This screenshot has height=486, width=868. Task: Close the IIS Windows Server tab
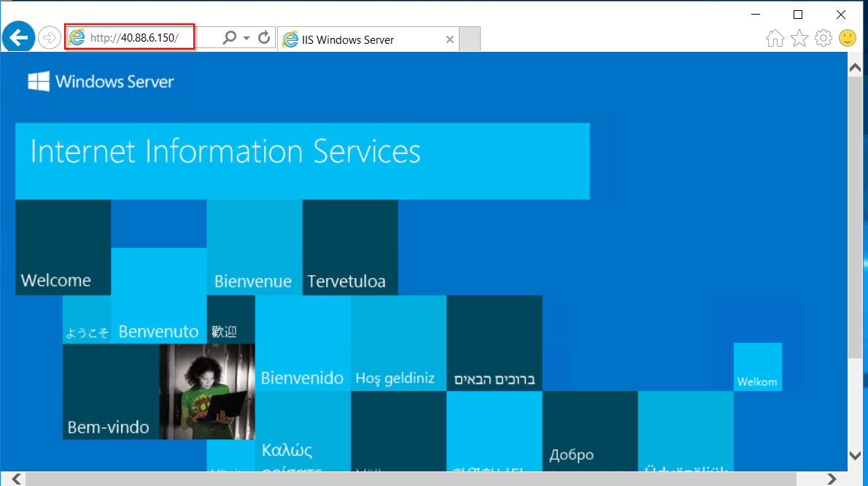(450, 39)
